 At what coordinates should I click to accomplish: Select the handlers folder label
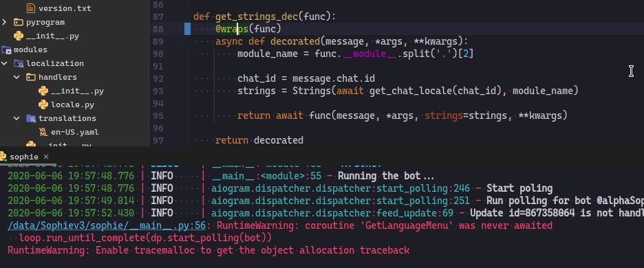click(58, 77)
